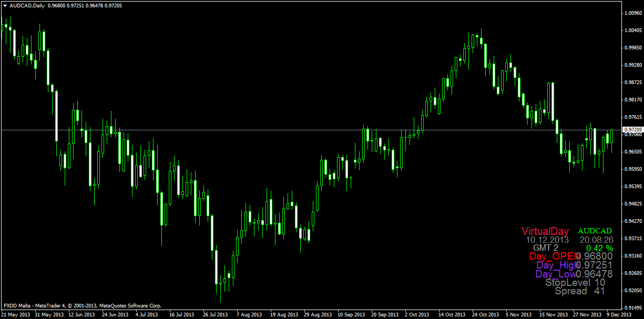644x319 pixels.
Task: Click the dropdown triangle beside AUDCAD,Daily
Action: click(x=5, y=5)
